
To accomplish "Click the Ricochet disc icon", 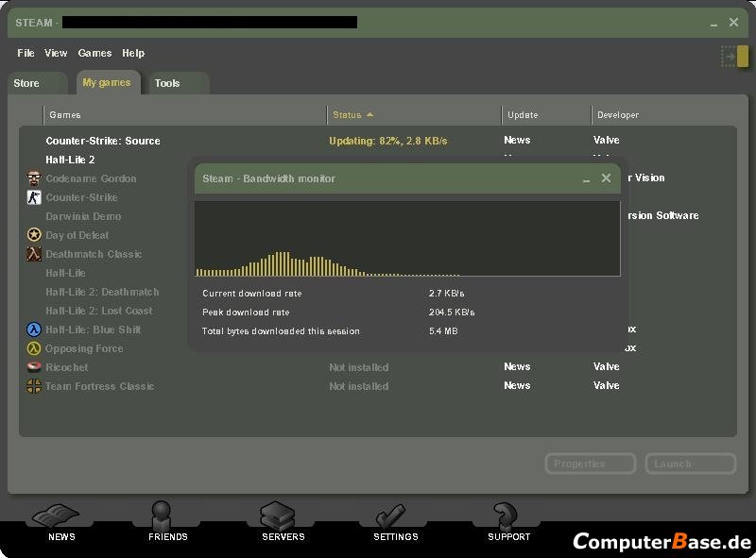I will click(34, 367).
